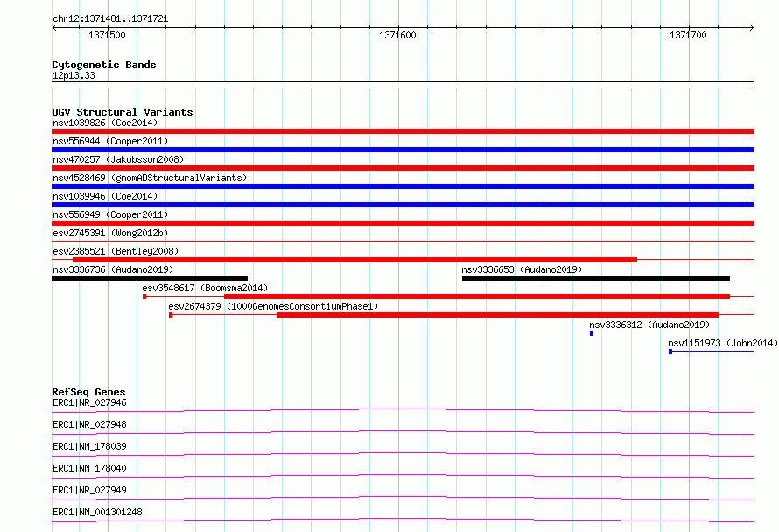Screen dimensions: 779x532
Task: Open esv2674379 (1000GenomesConsortiumPhase1) entry
Action: point(273,306)
